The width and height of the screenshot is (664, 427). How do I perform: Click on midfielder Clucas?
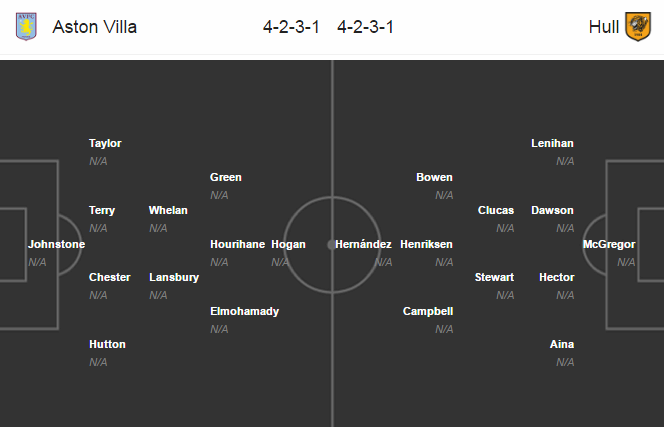tap(496, 211)
